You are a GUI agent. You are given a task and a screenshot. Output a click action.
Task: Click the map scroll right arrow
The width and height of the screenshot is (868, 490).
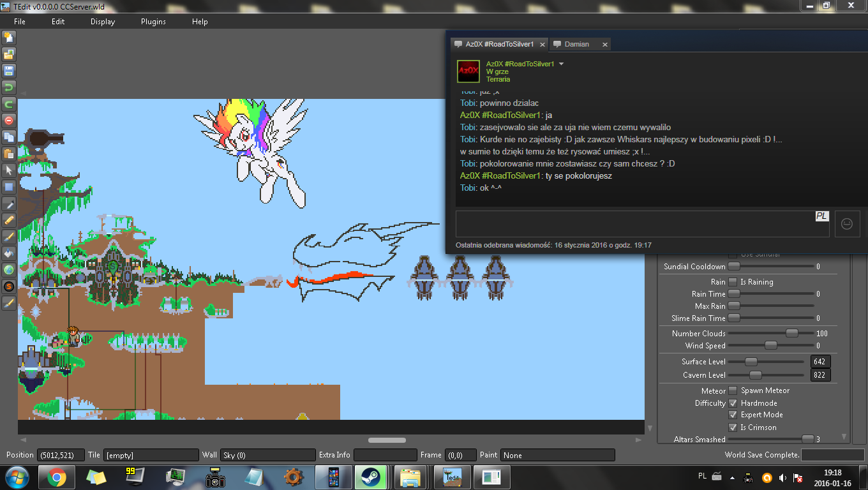coord(639,440)
